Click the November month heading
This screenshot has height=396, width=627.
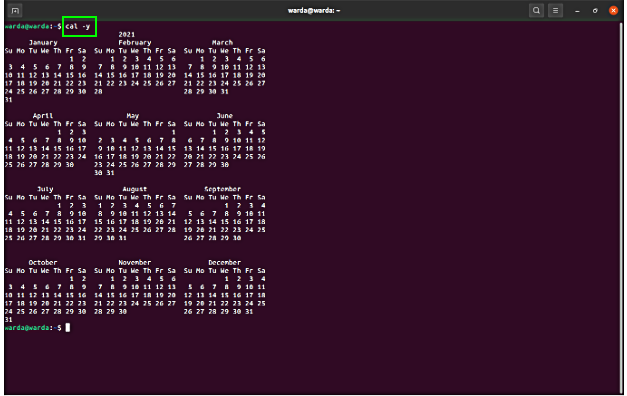tap(135, 262)
